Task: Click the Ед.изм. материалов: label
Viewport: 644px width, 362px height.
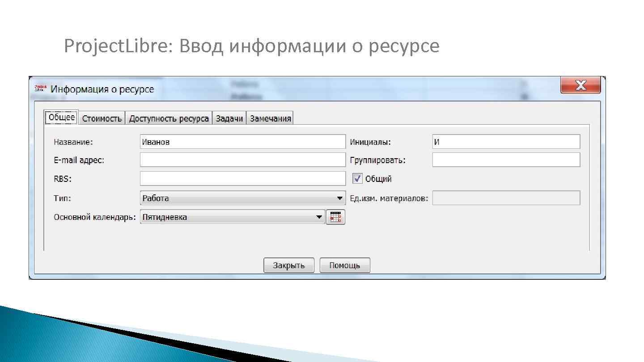Action: tap(389, 198)
